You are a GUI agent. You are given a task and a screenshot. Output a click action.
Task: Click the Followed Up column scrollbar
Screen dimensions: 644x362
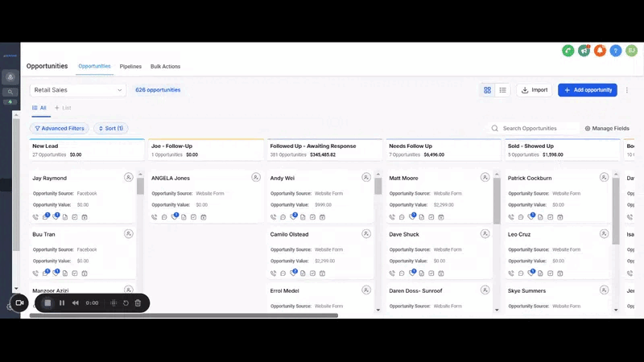coord(378,187)
